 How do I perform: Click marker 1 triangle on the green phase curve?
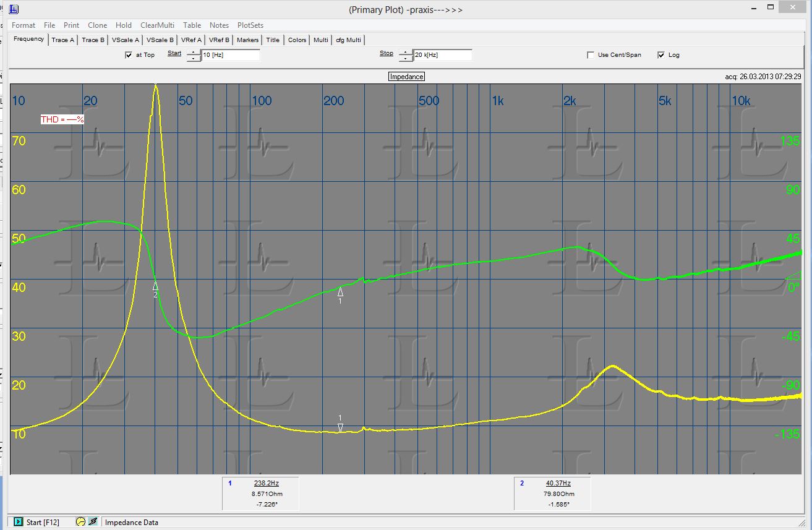coord(340,292)
